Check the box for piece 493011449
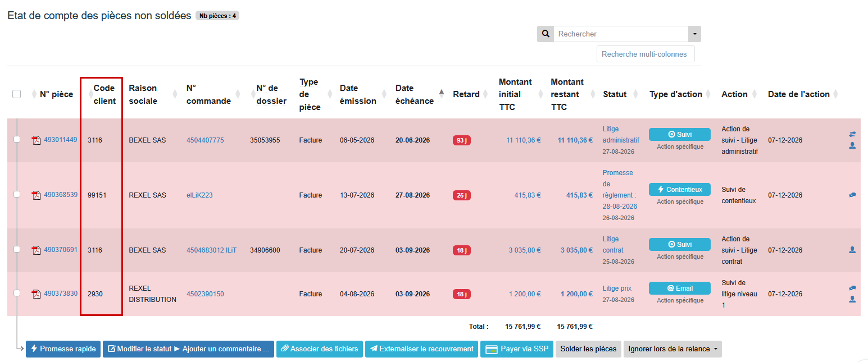The image size is (868, 362). 17,140
